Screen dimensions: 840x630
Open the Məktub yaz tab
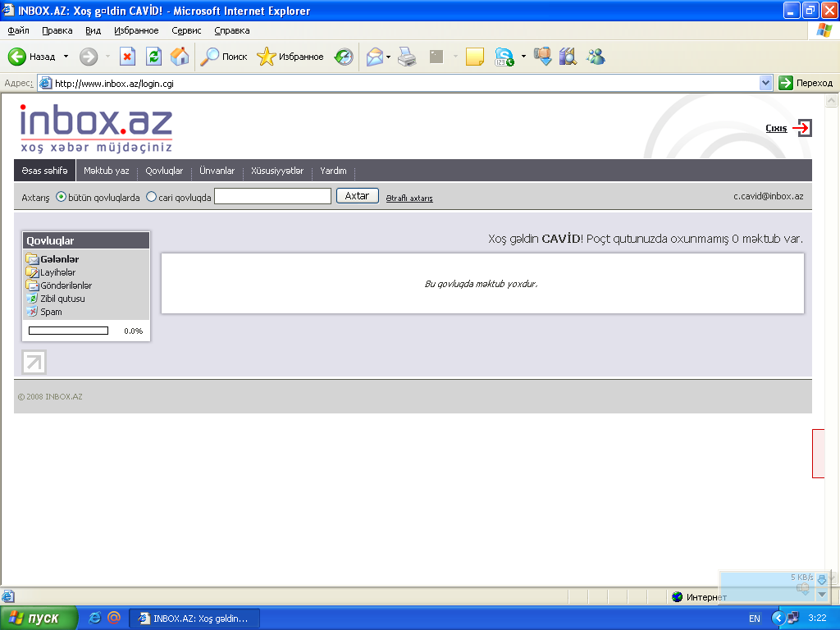click(x=106, y=171)
